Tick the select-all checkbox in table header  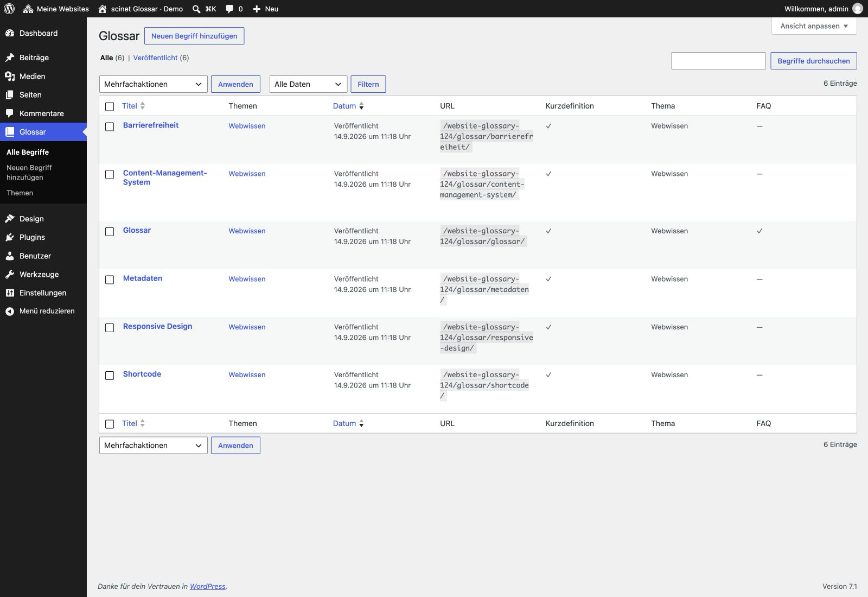click(110, 106)
